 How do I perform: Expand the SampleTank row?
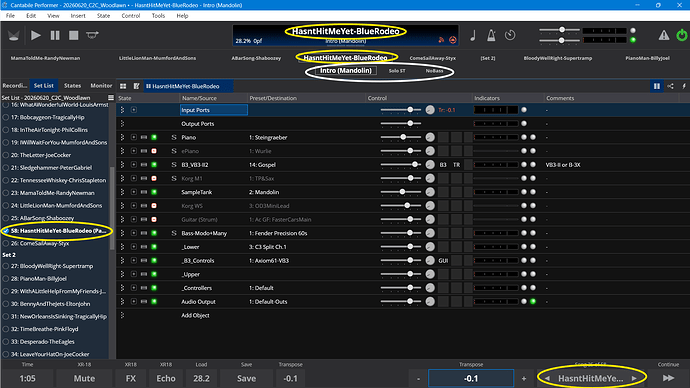[x=134, y=192]
